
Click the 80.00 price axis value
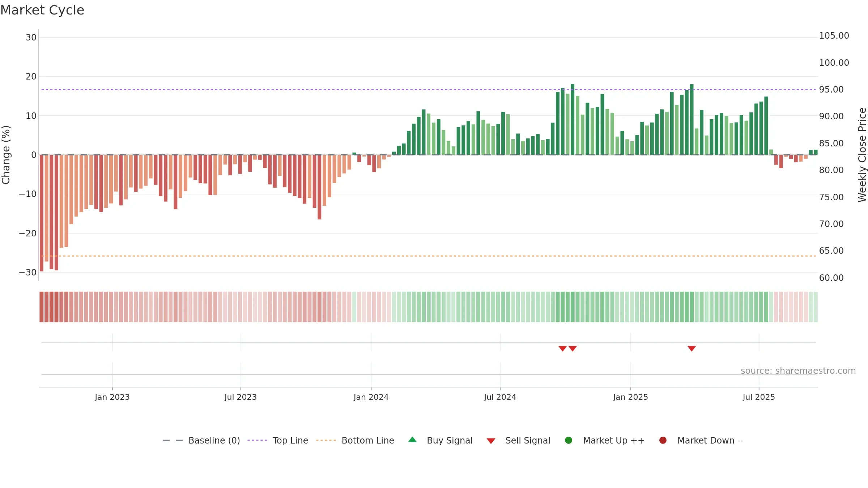point(831,170)
